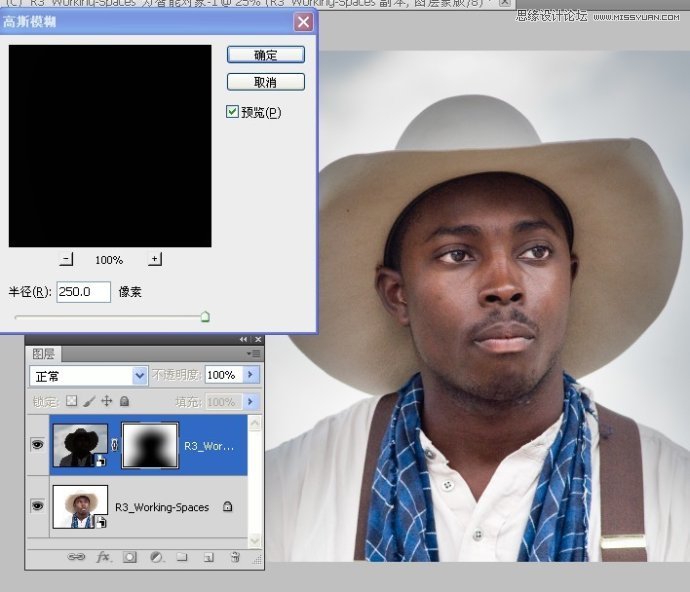690x592 pixels.
Task: Zoom out the blur preview with minus button
Action: [66, 259]
